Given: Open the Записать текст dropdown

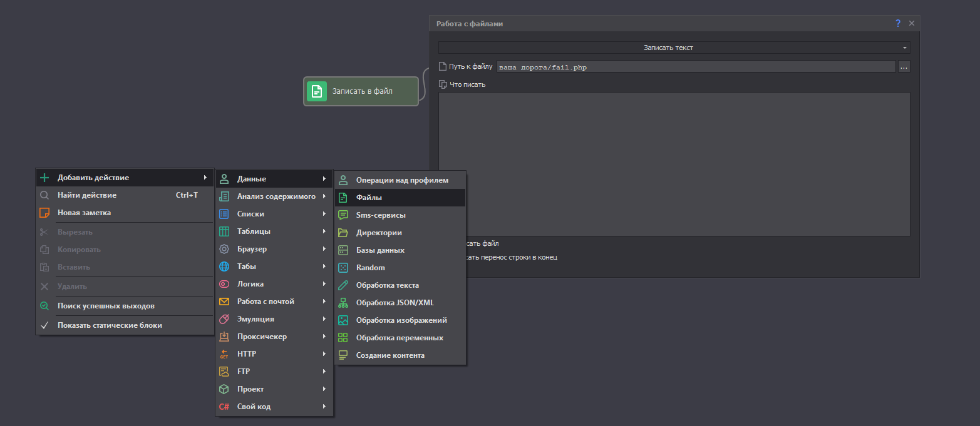Looking at the screenshot, I should click(674, 48).
